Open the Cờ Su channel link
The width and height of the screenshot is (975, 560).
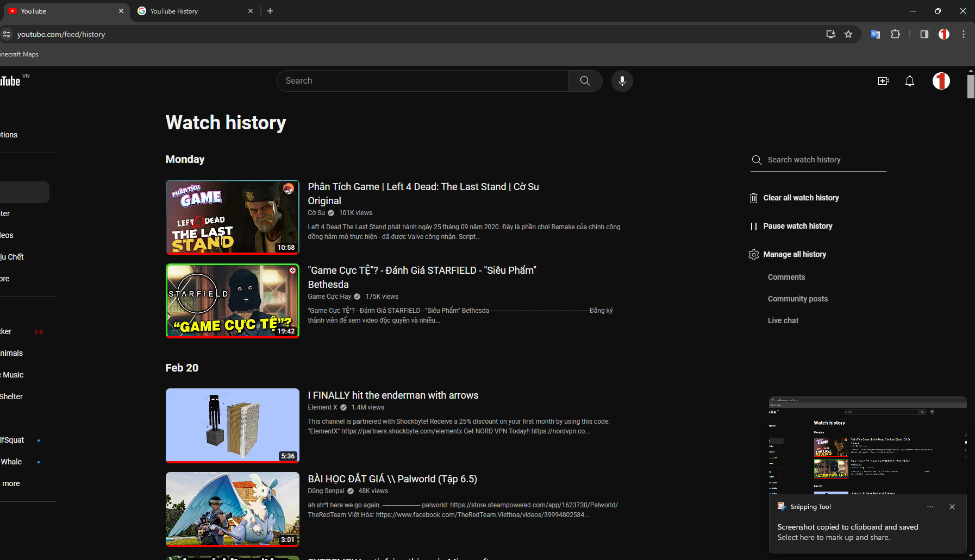click(316, 213)
